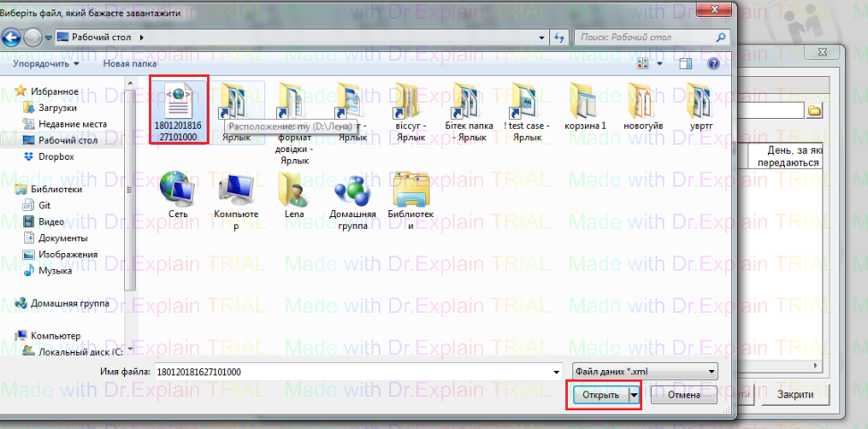Open the новогуйв folder
868x429 pixels.
point(645,104)
